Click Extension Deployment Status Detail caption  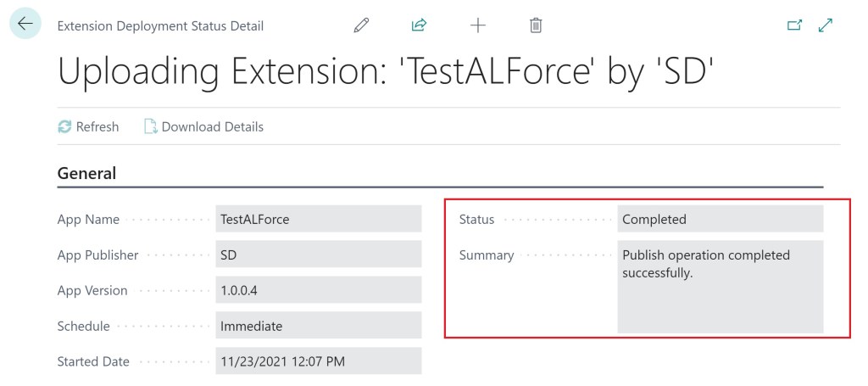point(160,26)
